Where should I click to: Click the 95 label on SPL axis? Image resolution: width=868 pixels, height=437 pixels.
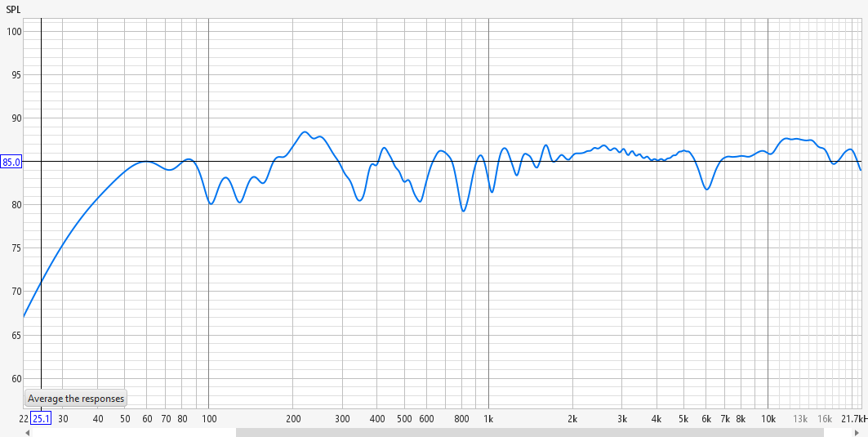[16, 75]
